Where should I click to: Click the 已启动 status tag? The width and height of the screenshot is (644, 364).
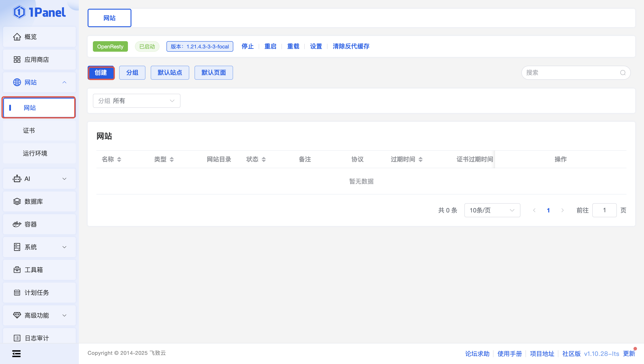click(x=147, y=46)
